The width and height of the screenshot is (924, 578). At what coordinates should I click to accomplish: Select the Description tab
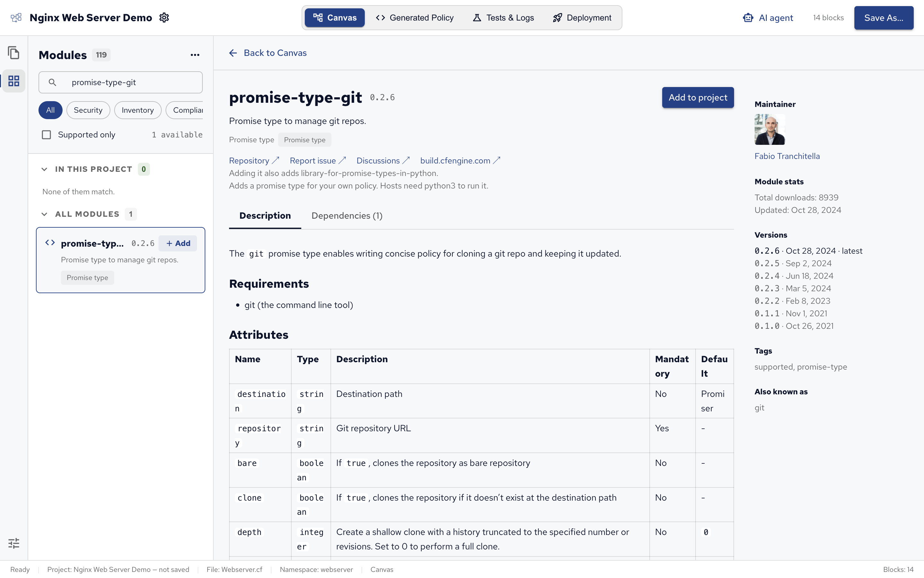pos(265,216)
